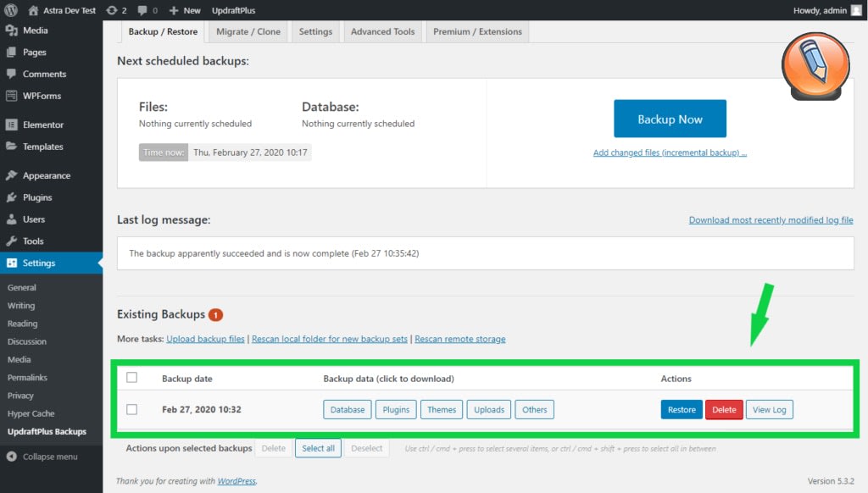Tick the select-all checkbox in table header
Screen dimensions: 868x493
(131, 377)
